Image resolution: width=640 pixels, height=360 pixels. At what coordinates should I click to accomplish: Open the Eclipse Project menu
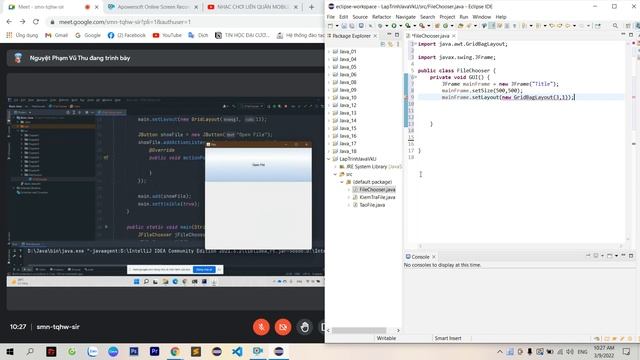tap(447, 17)
